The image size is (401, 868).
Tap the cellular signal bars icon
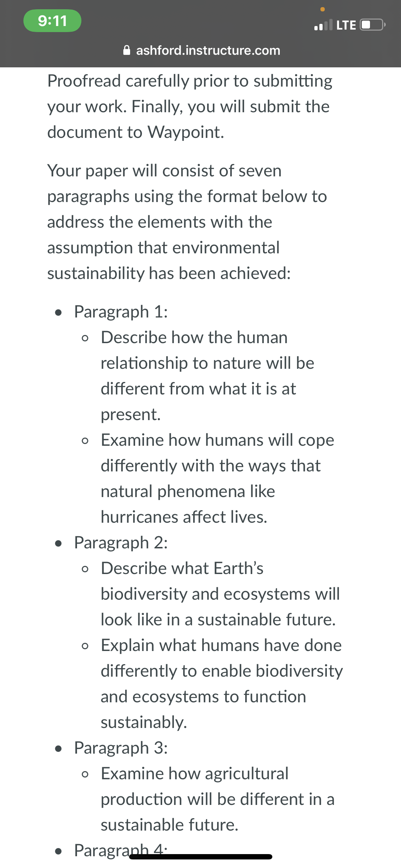coord(323,25)
